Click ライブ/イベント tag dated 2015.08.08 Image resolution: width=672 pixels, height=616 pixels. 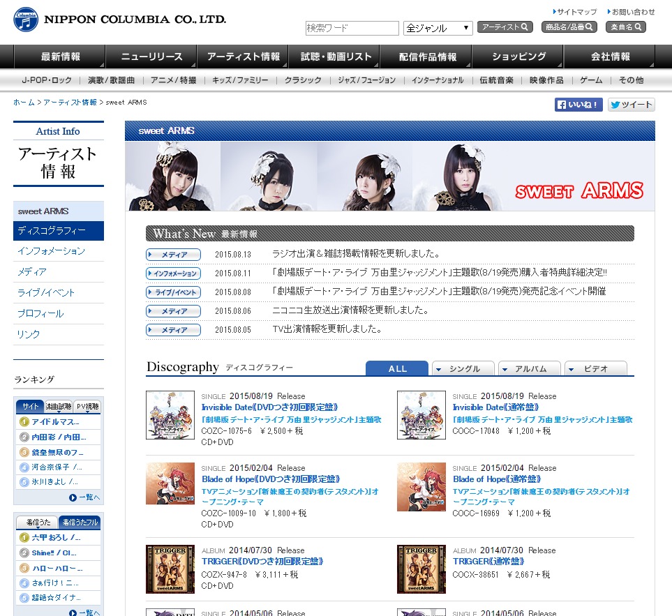pos(173,292)
